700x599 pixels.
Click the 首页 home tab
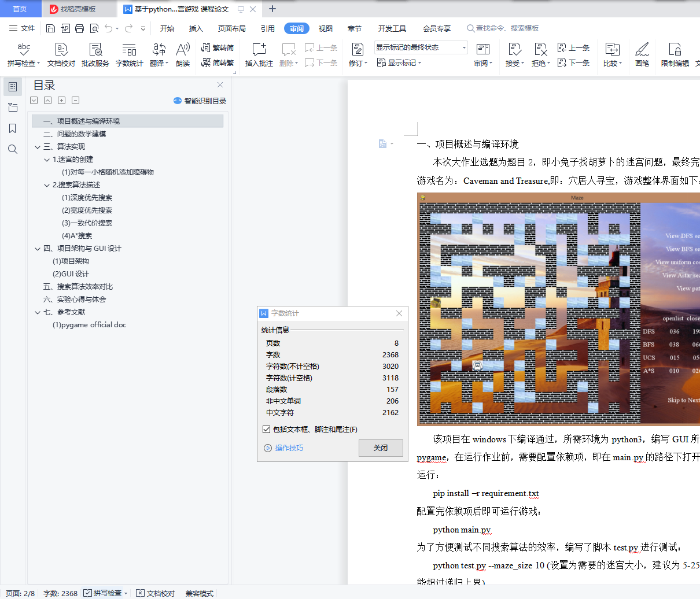(x=20, y=9)
